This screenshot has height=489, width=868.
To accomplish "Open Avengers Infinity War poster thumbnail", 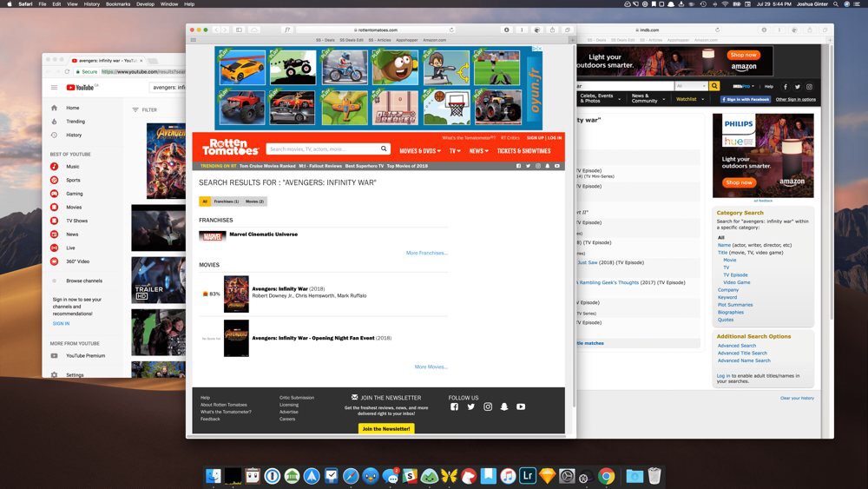I will click(x=236, y=294).
